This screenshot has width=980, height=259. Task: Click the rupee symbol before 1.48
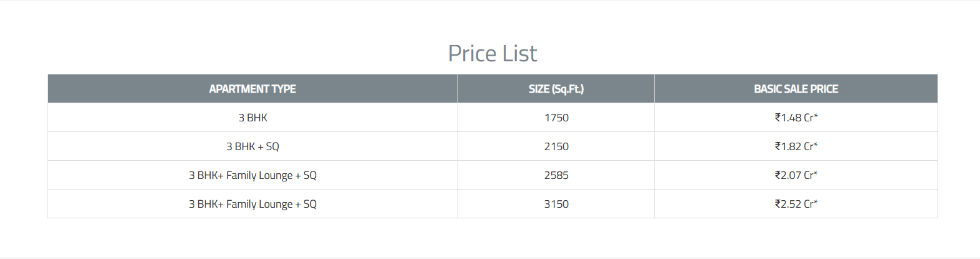click(x=777, y=118)
